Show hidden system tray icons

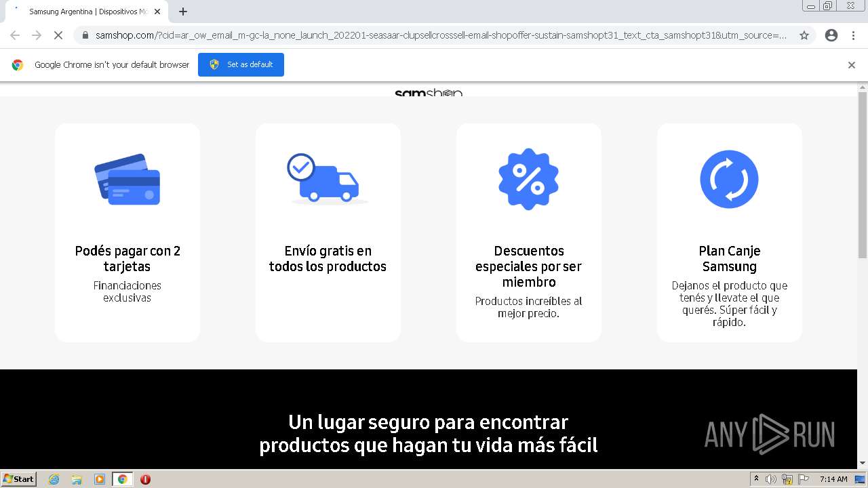click(756, 479)
